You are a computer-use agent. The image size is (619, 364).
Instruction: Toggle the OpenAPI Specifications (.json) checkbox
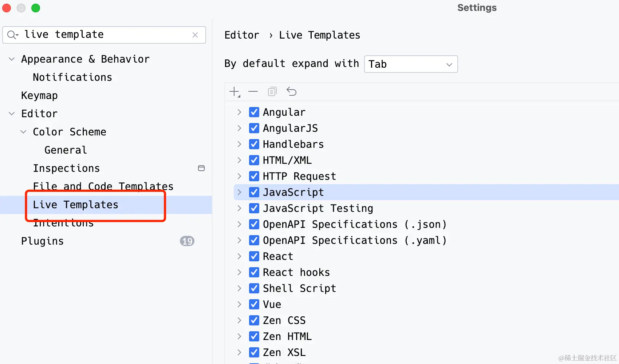click(254, 224)
